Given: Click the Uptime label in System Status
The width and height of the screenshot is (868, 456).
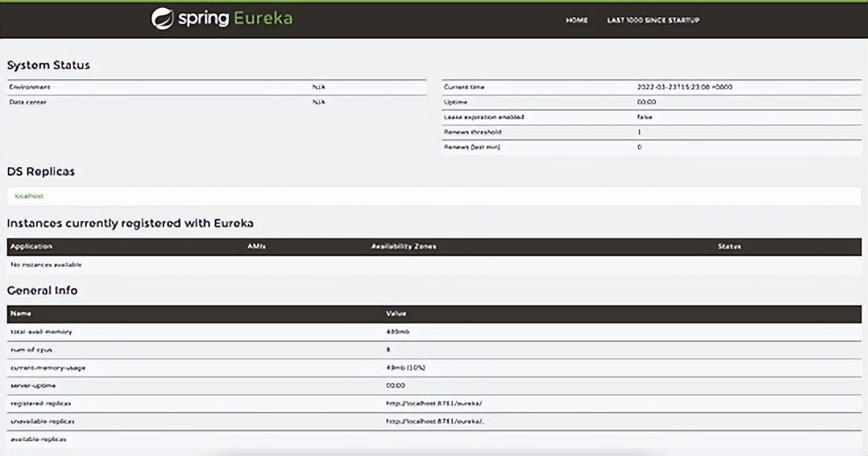Looking at the screenshot, I should tap(455, 102).
